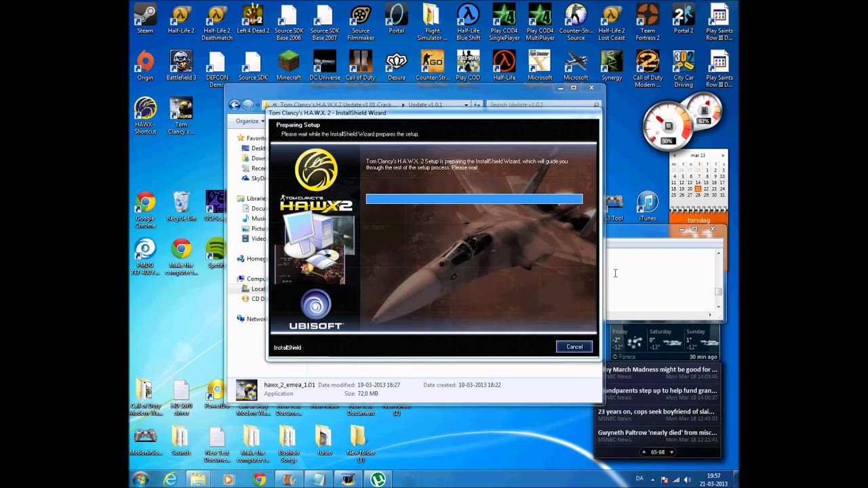Open City Car Driving shortcut
Viewport: 868px width, 488px height.
pyautogui.click(x=684, y=69)
